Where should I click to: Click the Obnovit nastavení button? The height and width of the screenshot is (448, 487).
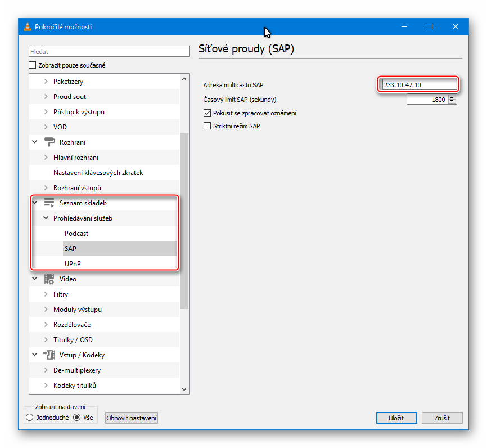132,418
